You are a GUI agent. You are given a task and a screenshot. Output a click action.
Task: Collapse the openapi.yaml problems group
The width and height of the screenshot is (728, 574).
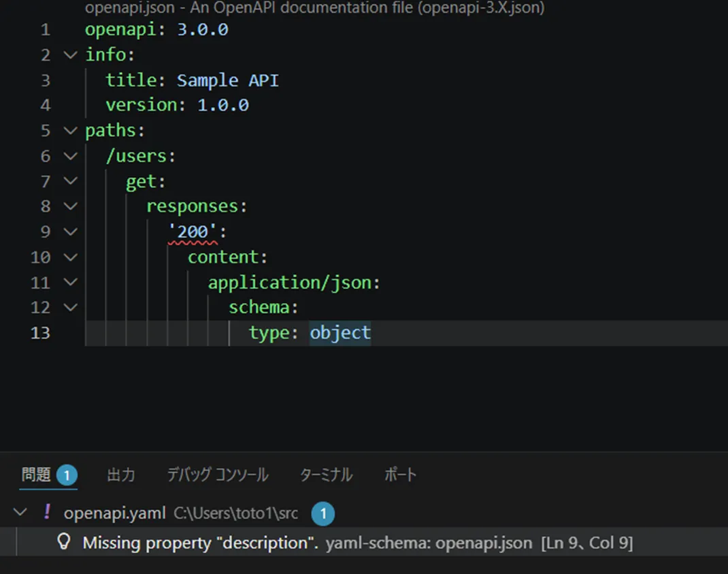tap(20, 512)
